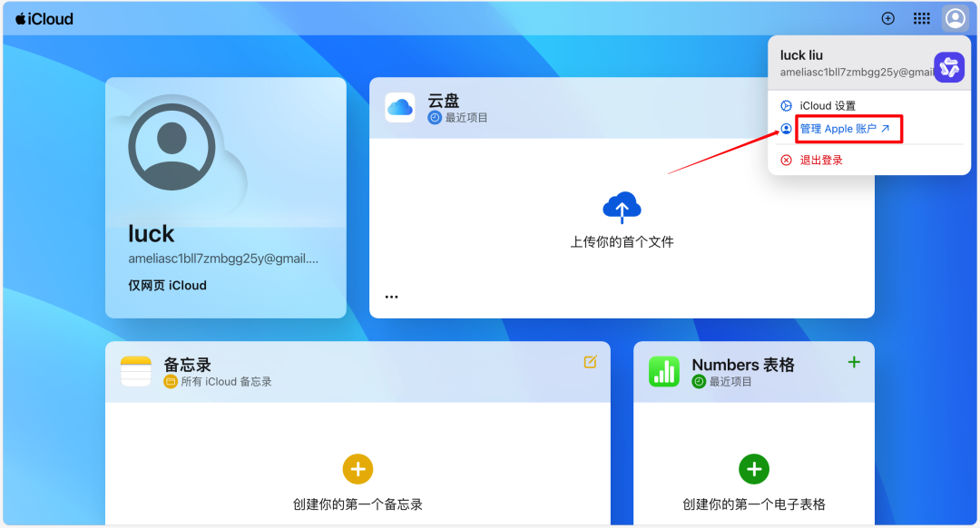Screen dimensions: 980x528
Task: Click 上传你的首个文件 text
Action: click(x=622, y=242)
